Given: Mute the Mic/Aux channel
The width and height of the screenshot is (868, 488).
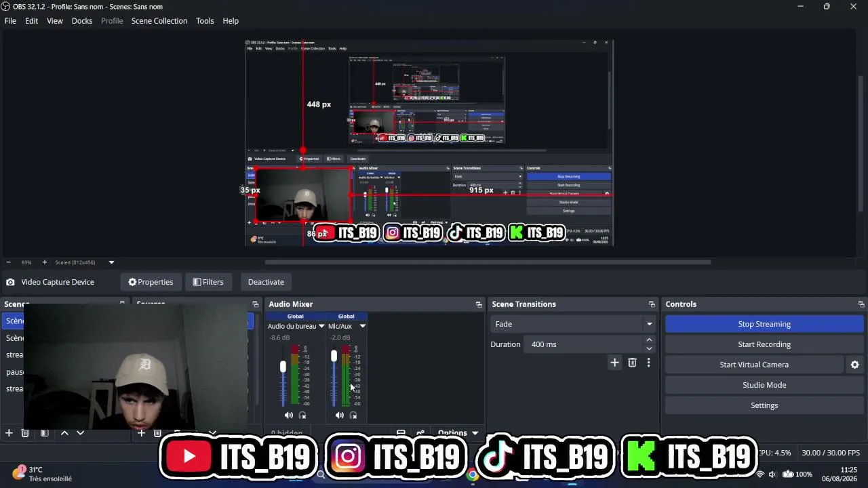Looking at the screenshot, I should pos(340,415).
